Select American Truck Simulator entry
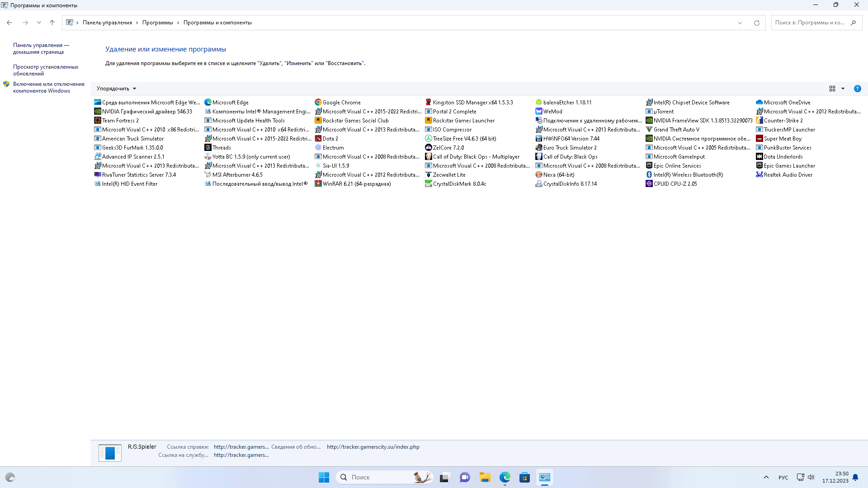Viewport: 868px width, 488px height. [129, 139]
